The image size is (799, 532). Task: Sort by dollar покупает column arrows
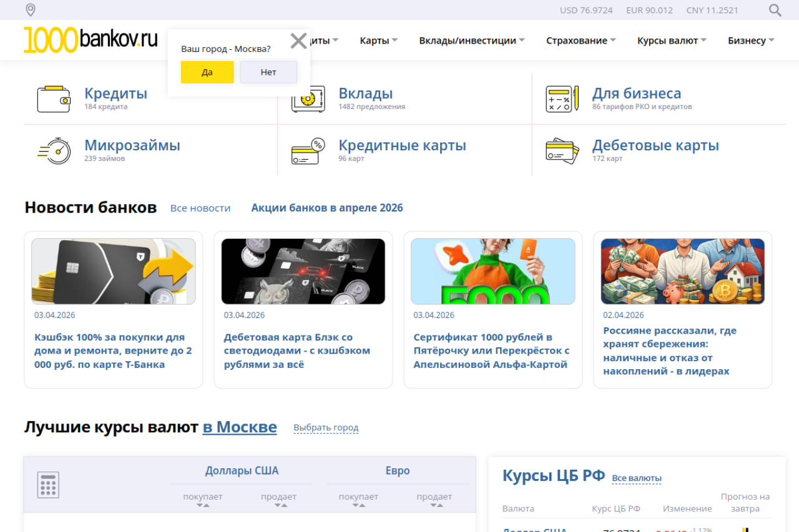tap(203, 505)
